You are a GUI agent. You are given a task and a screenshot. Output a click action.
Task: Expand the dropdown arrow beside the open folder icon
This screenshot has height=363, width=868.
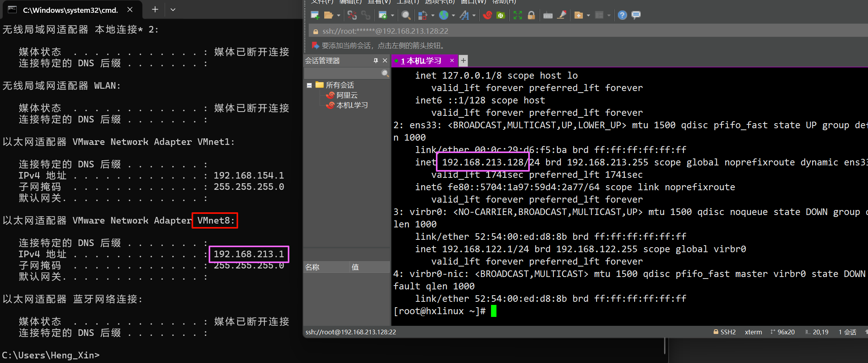click(x=339, y=15)
